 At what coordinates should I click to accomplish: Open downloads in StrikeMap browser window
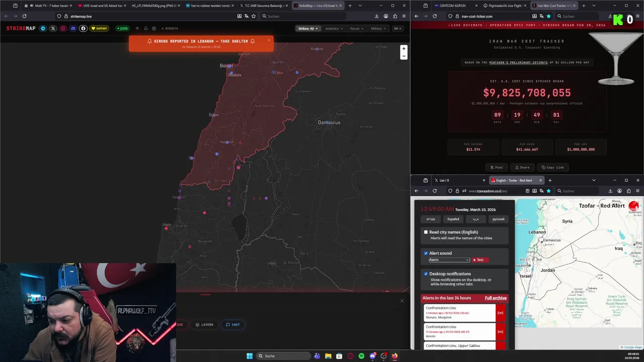(x=377, y=16)
